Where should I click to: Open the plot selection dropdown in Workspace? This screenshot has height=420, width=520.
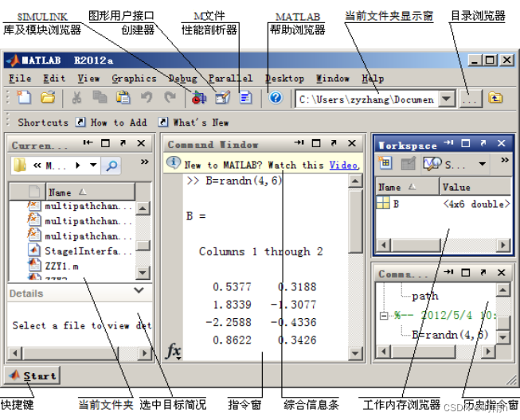(483, 164)
